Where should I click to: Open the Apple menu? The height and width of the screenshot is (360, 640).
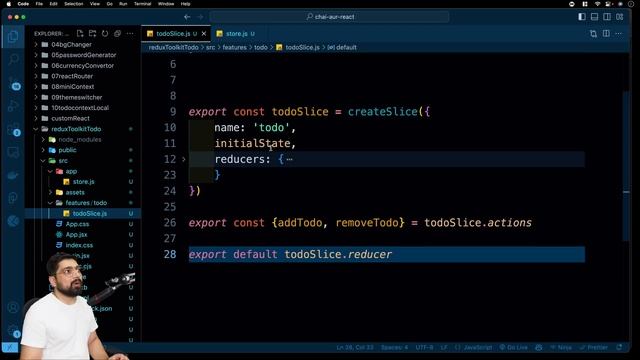coord(9,4)
